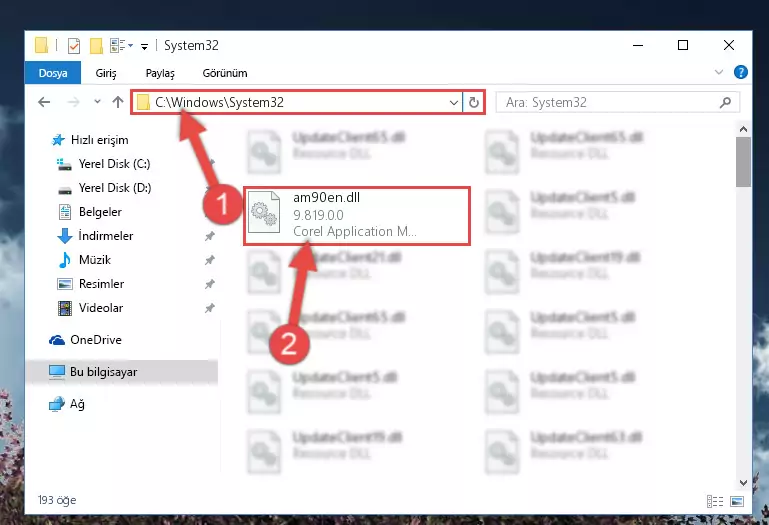Click the scrollbar down arrow in file list

click(743, 483)
